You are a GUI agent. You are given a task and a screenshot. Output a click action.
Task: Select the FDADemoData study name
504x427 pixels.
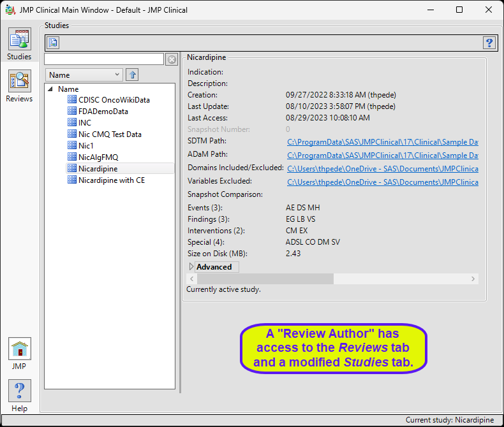(x=103, y=112)
